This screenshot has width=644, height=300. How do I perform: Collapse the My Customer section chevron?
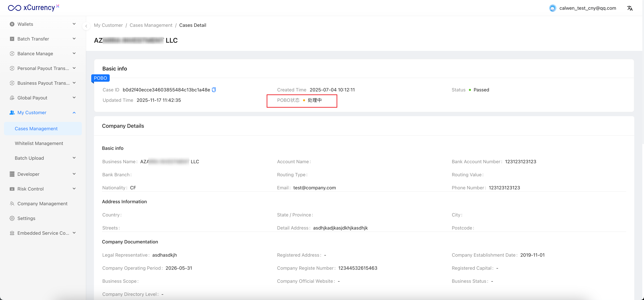click(74, 112)
